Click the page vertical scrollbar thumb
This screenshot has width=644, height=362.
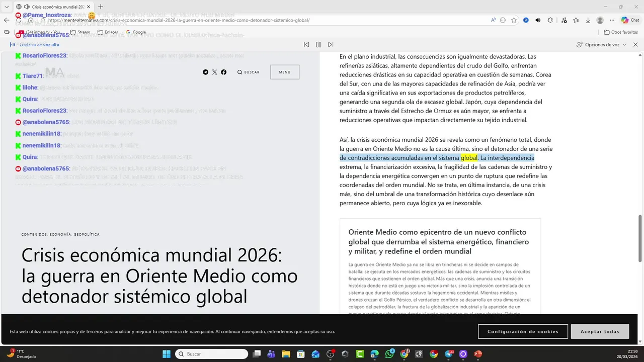pos(640,238)
